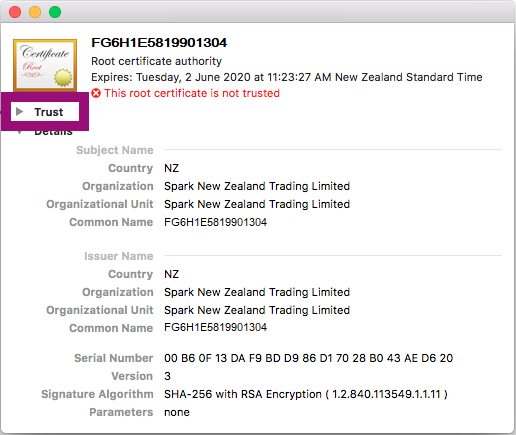Viewport: 516px width, 435px height.
Task: Collapse the Details section triangle
Action: (20, 132)
